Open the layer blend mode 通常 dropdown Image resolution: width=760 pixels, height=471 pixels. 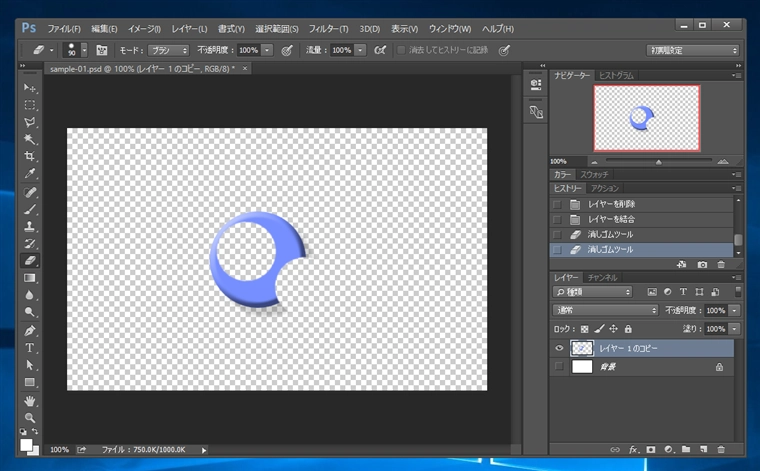605,310
